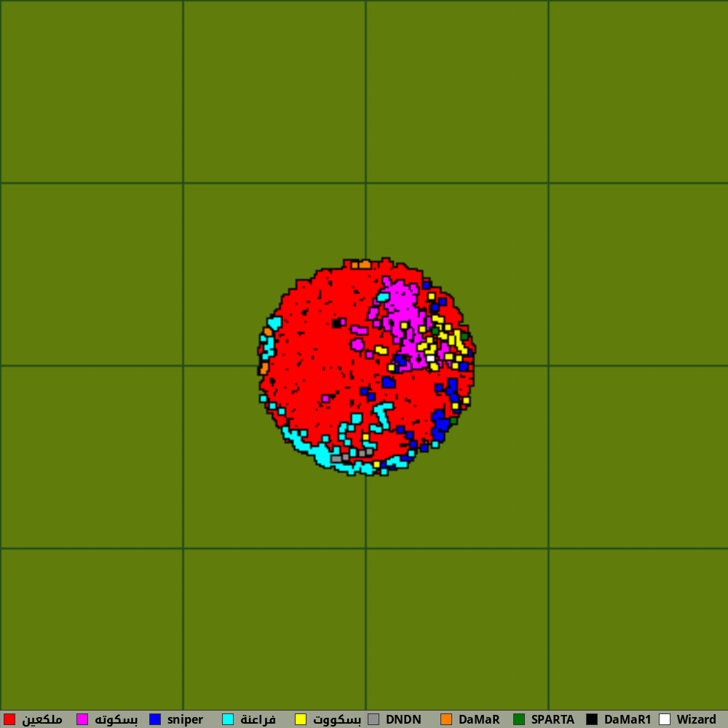
Task: Click the yellow بسكووت legend swatch
Action: coord(301,719)
